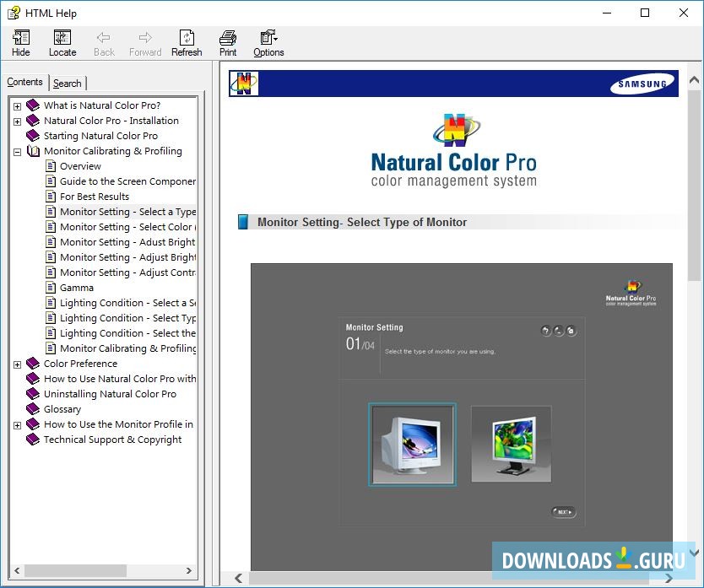
Task: Select the Contents tab
Action: (24, 82)
